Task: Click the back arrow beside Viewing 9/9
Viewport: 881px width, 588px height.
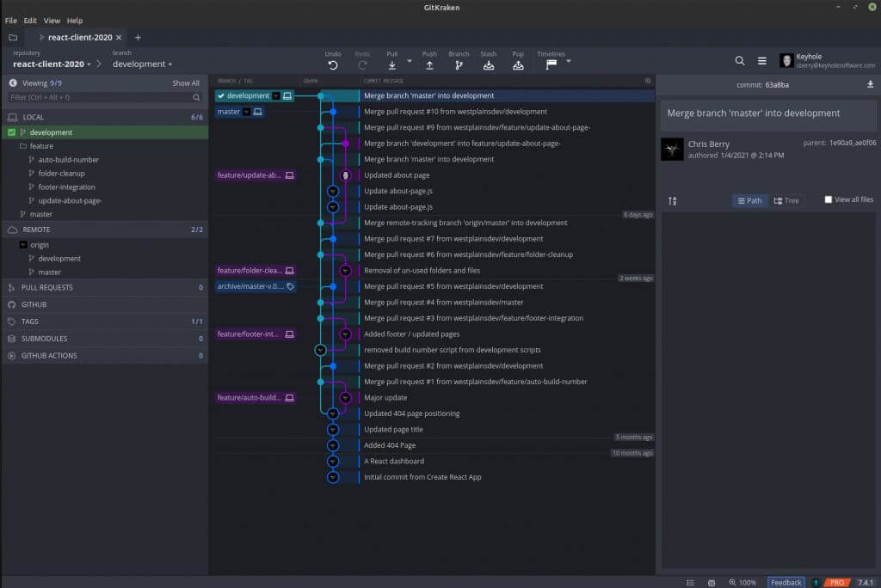Action: coord(13,83)
